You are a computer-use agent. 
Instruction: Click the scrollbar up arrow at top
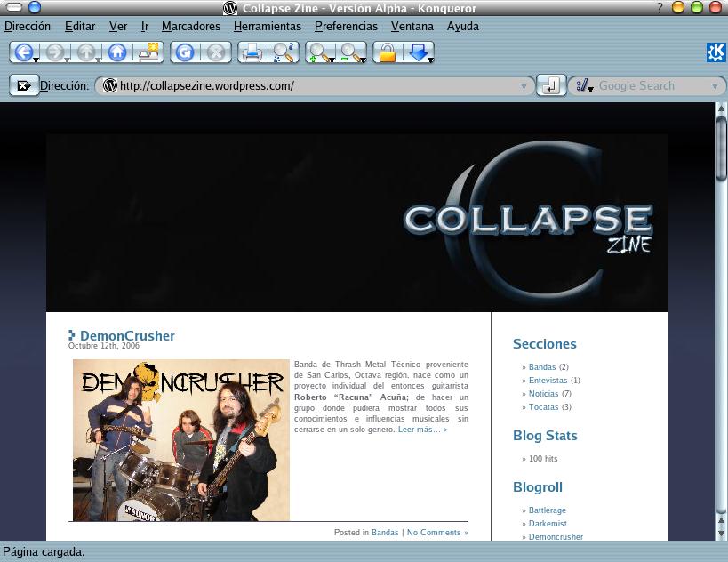click(721, 108)
